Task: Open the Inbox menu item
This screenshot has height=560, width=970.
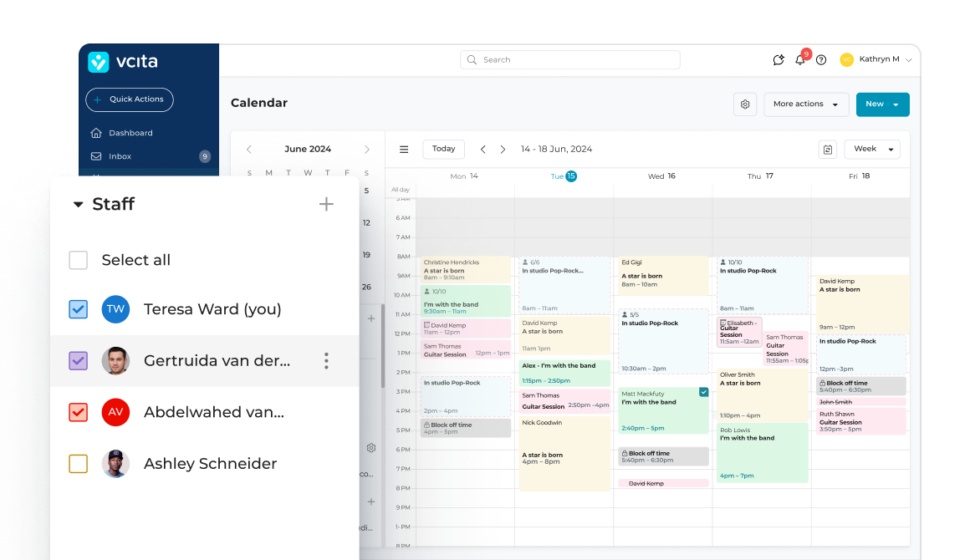Action: tap(120, 156)
